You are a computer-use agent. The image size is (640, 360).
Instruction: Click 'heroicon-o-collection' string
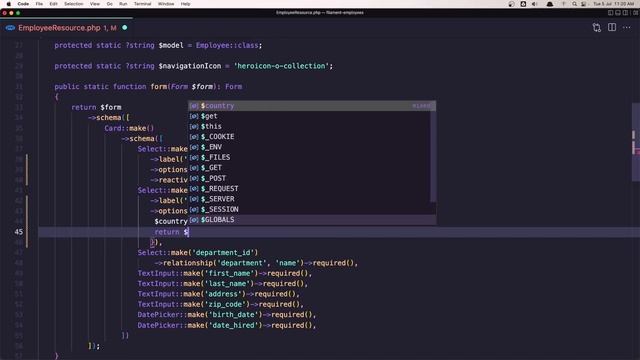coord(281,66)
